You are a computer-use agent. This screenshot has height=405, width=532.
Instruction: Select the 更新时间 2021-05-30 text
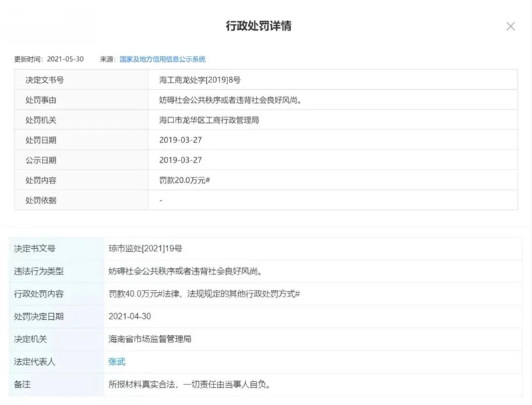coord(49,59)
